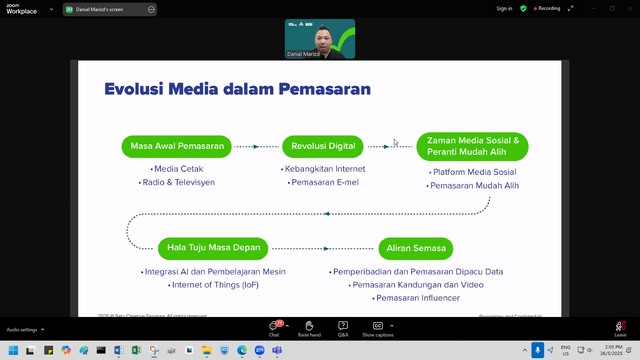Click the Recording indicator
This screenshot has height=360, width=640.
coord(547,9)
